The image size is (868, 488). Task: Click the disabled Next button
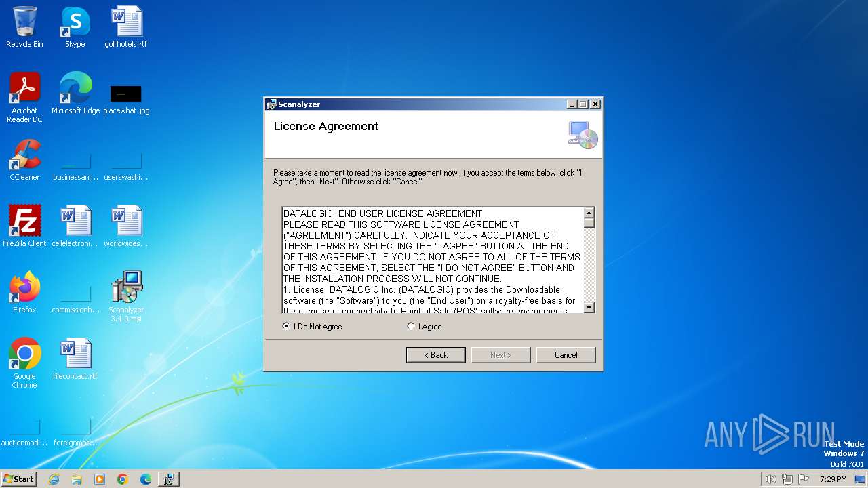tap(500, 355)
